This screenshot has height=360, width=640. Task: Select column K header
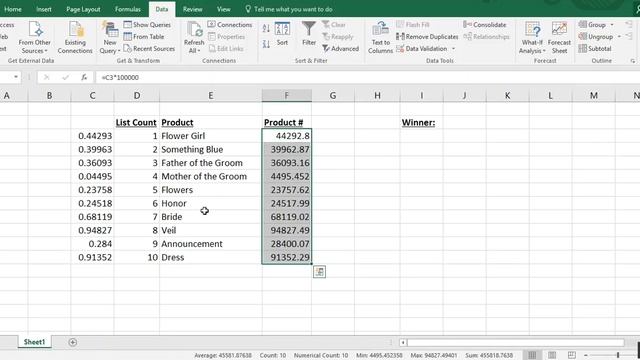click(507, 96)
